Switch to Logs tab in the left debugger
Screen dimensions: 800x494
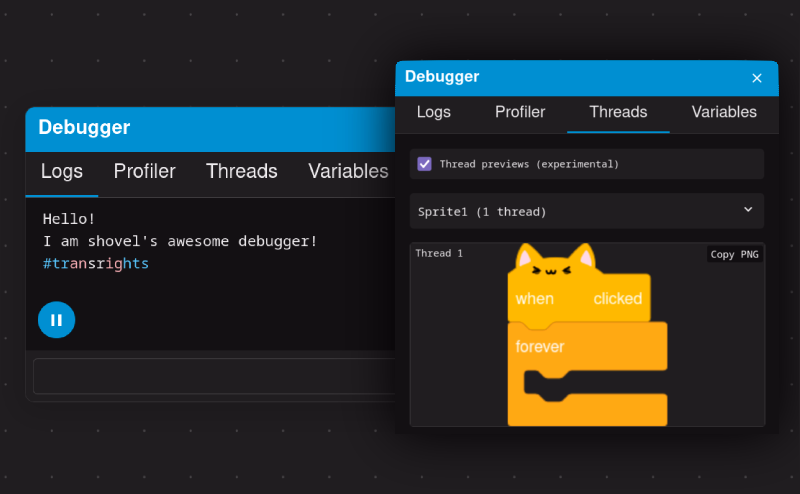[62, 172]
